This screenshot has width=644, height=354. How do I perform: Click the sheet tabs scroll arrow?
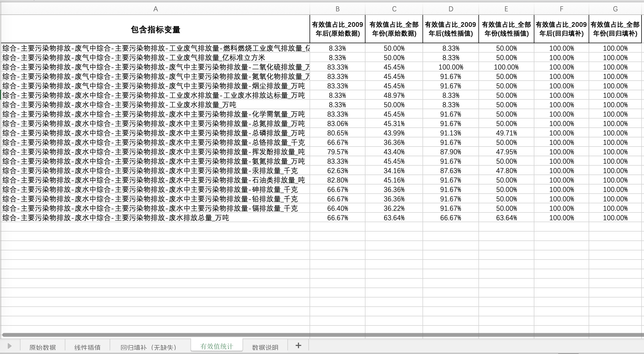pos(9,346)
